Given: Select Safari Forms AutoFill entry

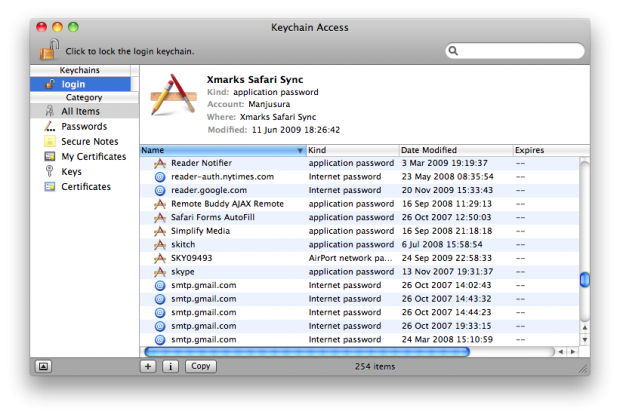Looking at the screenshot, I should click(213, 217).
